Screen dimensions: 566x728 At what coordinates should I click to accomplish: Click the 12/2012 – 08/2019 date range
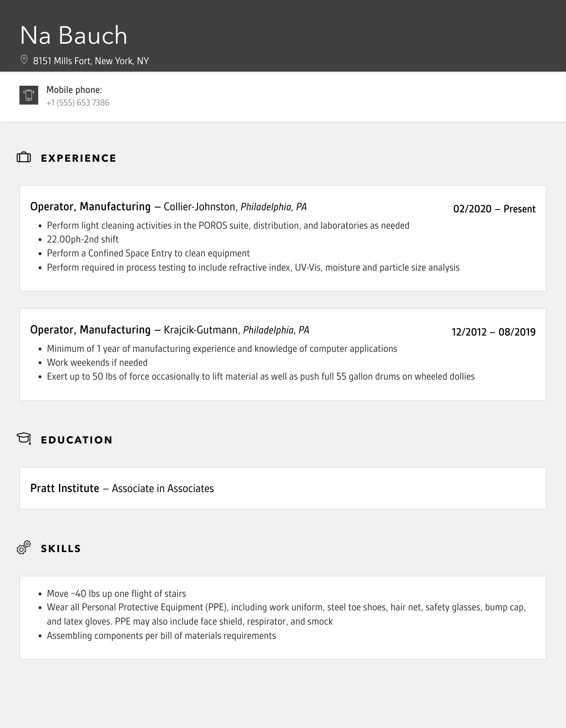[494, 332]
